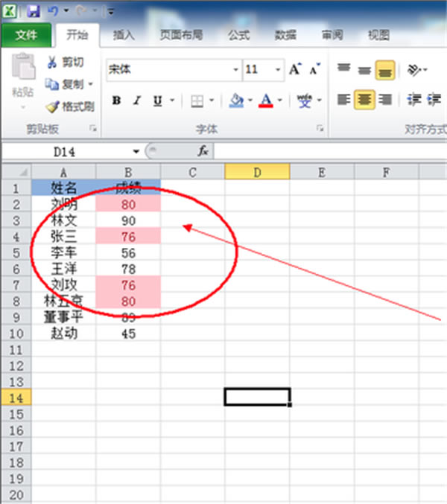Switch to the 数据 tab
The width and height of the screenshot is (447, 504).
point(285,35)
